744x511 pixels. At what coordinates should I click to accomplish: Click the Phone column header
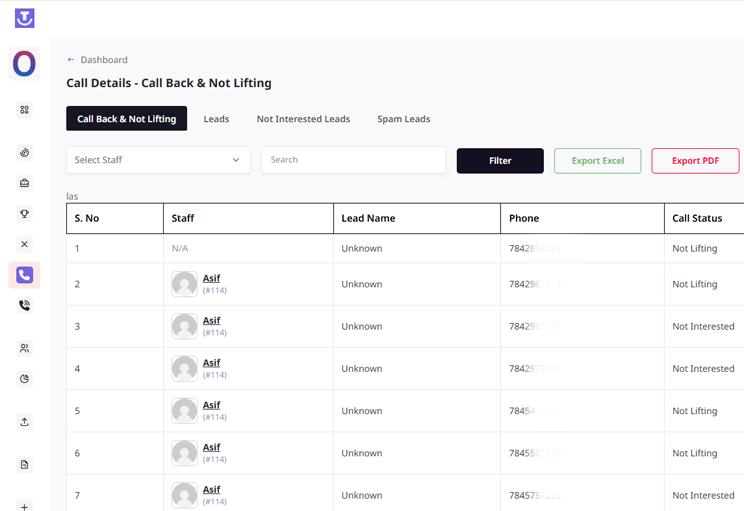click(524, 218)
